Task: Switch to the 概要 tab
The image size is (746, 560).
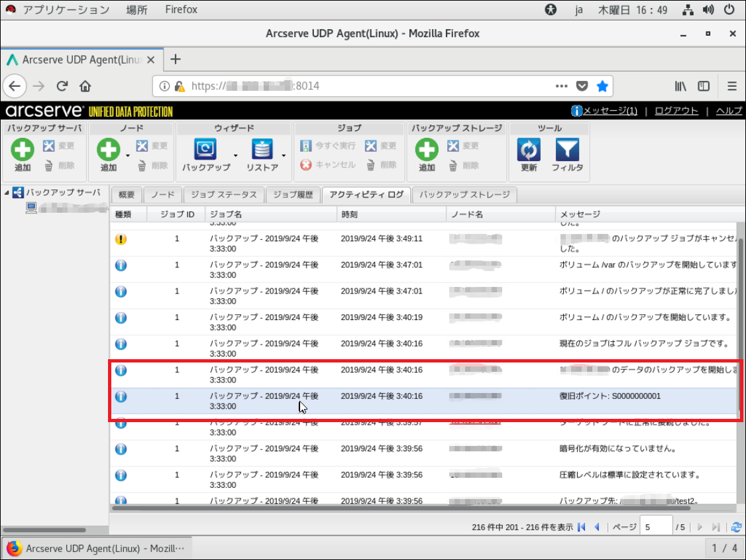Action: (x=127, y=195)
